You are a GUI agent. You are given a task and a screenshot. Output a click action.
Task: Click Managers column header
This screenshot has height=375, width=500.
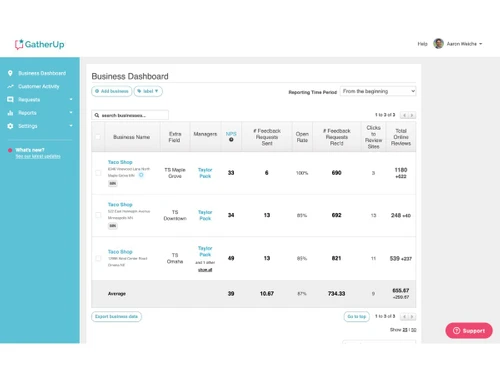point(205,134)
